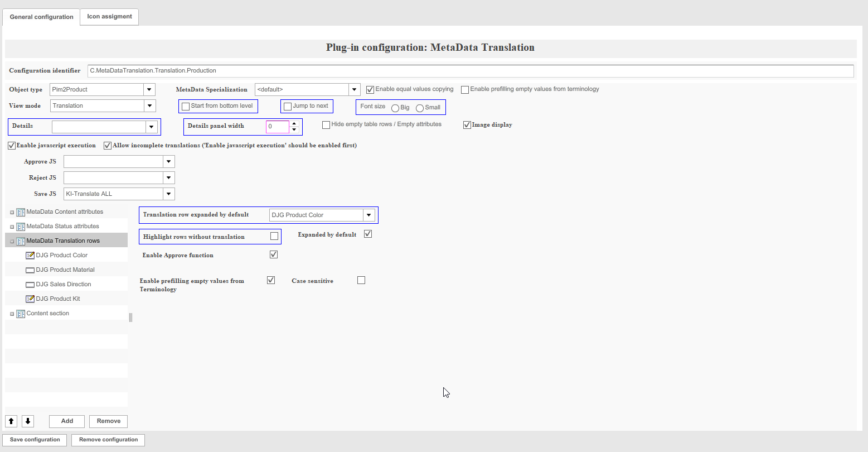Open the Object type dropdown

click(149, 89)
